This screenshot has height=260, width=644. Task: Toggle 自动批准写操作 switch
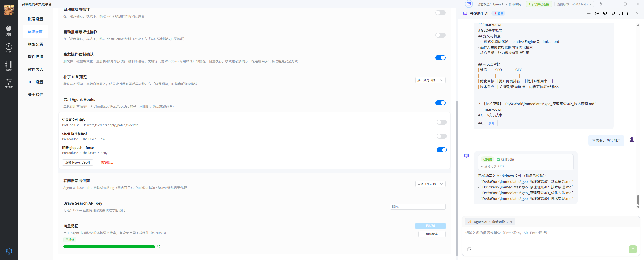pyautogui.click(x=440, y=13)
